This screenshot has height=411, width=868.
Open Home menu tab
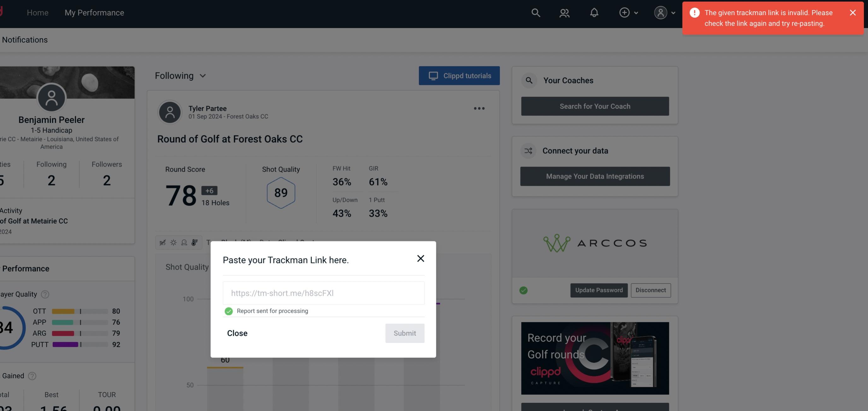point(38,12)
